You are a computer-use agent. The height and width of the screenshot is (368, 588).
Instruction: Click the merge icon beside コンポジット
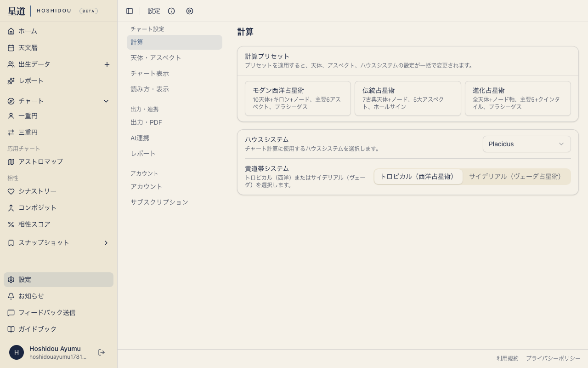(11, 208)
